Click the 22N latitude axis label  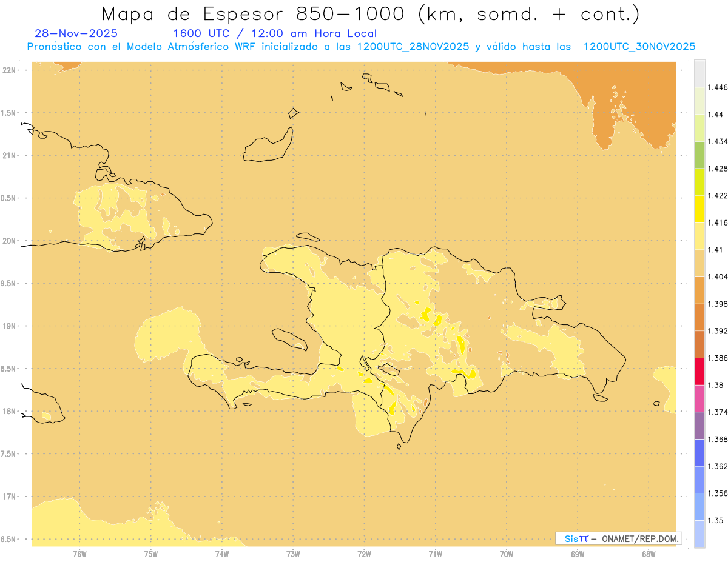tap(9, 70)
